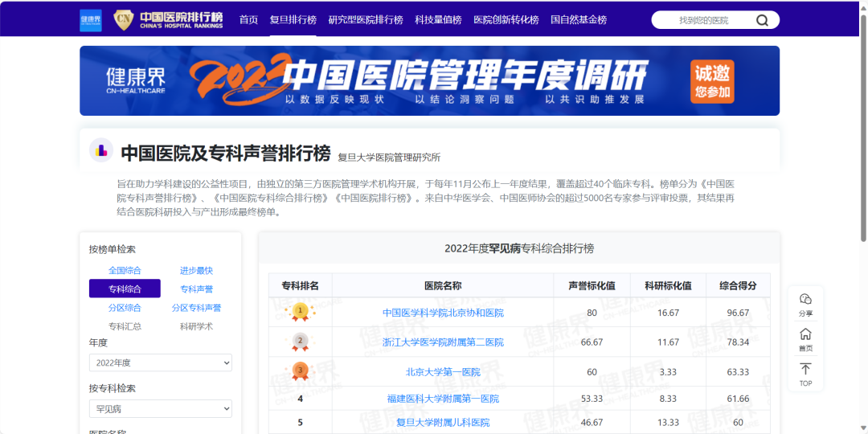Click the 63.33 综合得分 cell
Image resolution: width=868 pixels, height=434 pixels.
[738, 372]
